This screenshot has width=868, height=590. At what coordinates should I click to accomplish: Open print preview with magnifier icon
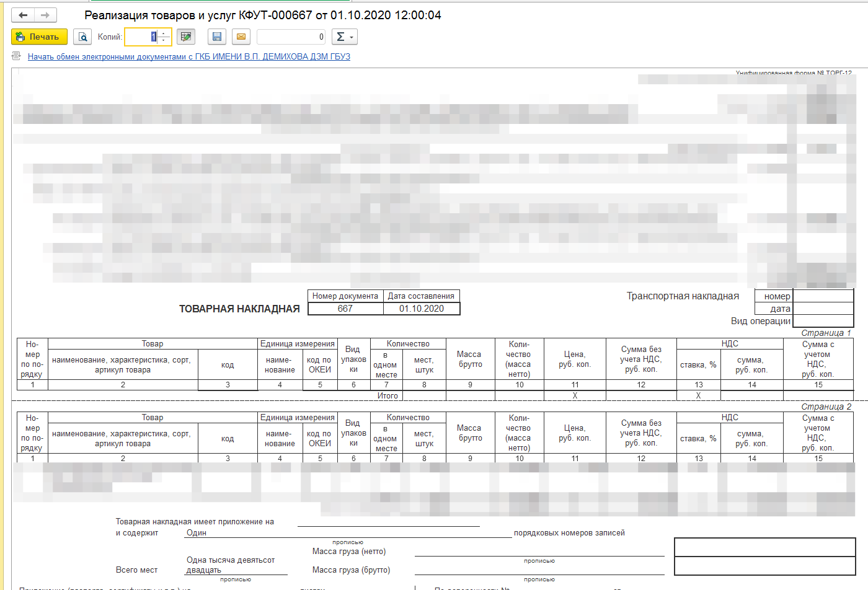[82, 37]
